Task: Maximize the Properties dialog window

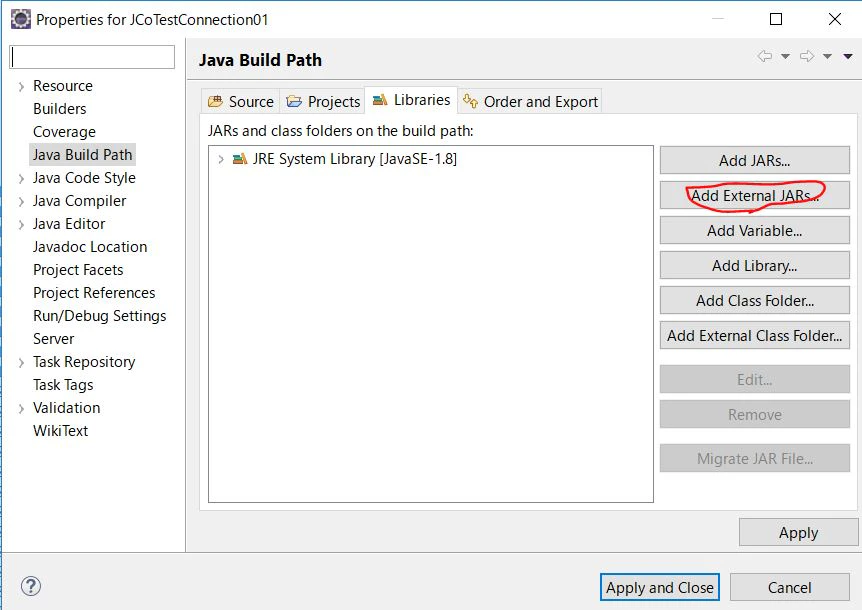Action: click(776, 19)
